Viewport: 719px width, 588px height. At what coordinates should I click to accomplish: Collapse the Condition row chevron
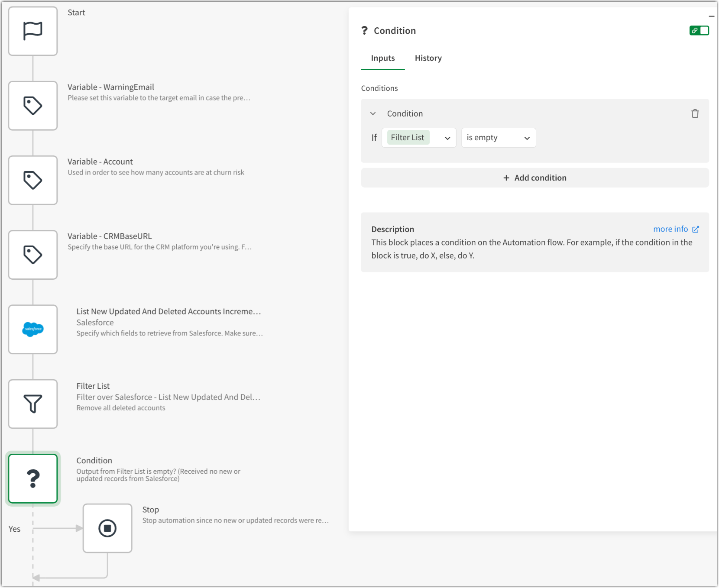pos(372,113)
